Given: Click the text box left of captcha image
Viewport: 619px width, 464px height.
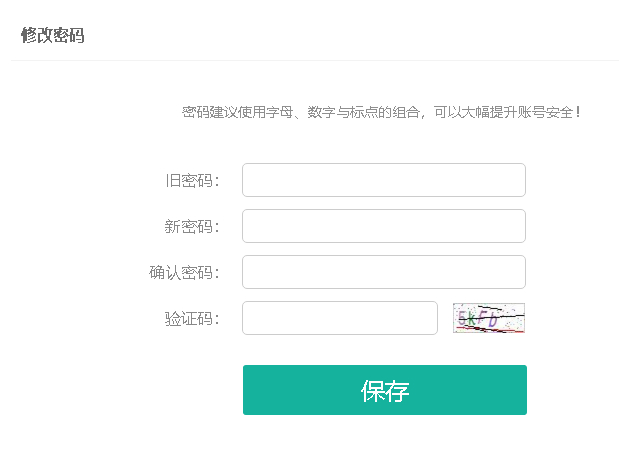Looking at the screenshot, I should tap(340, 318).
